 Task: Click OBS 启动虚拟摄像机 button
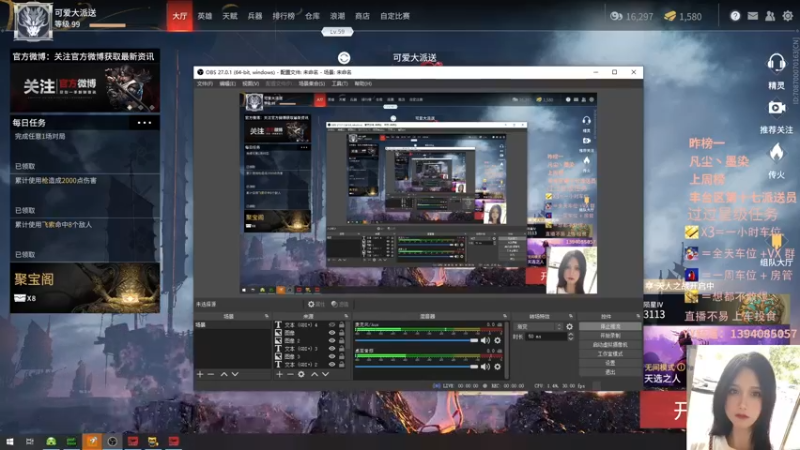[610, 345]
